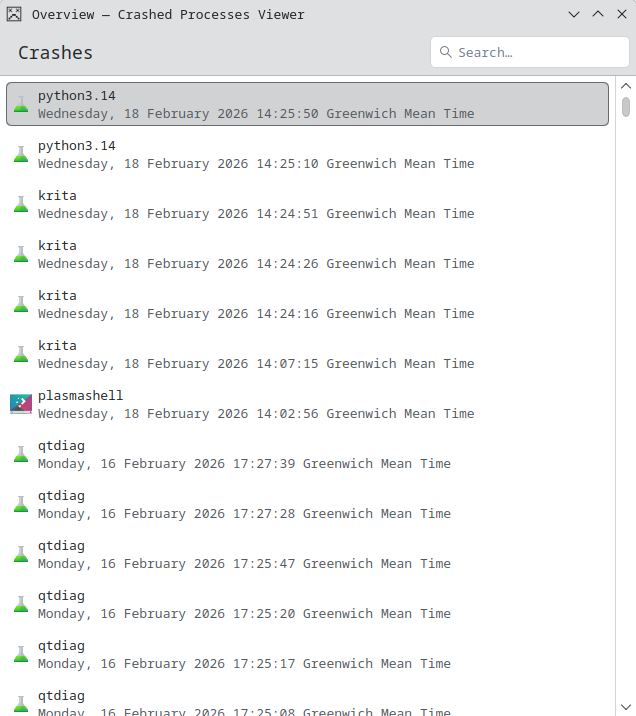Click the flask icon for krita 14:07:15 crash

[20, 354]
